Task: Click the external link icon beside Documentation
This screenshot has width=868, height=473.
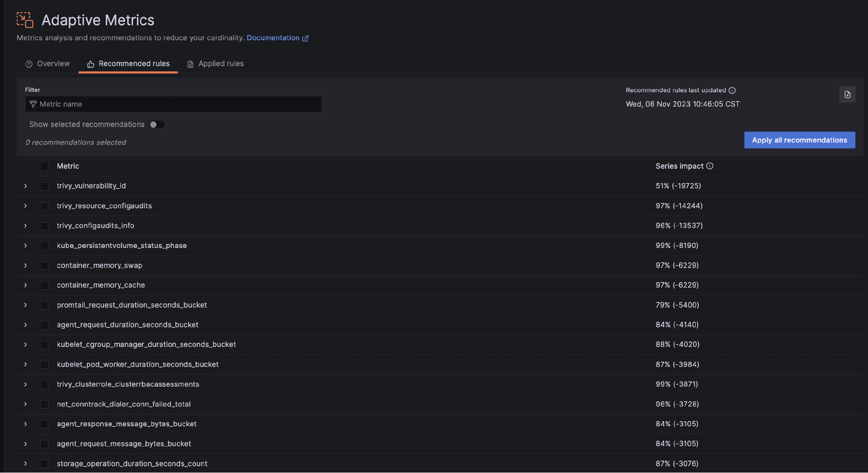Action: pyautogui.click(x=305, y=38)
